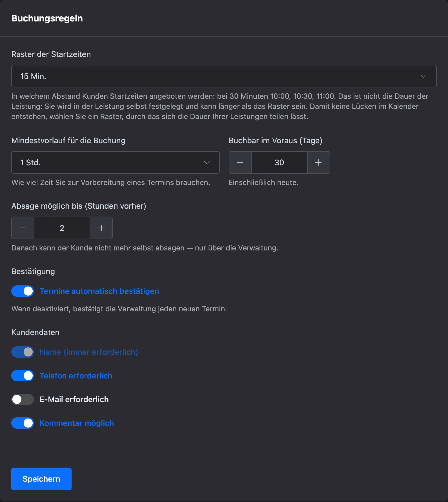Click the Kommentar möglich label
Screen dimensions: 448x502
pyautogui.click(x=77, y=423)
